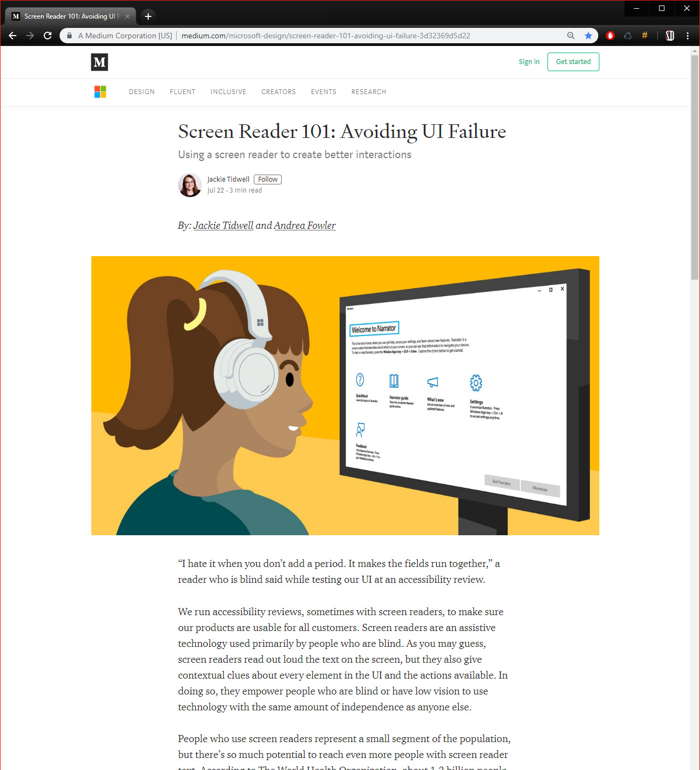This screenshot has width=700, height=770.
Task: Open the CREATORS section
Action: (x=278, y=92)
